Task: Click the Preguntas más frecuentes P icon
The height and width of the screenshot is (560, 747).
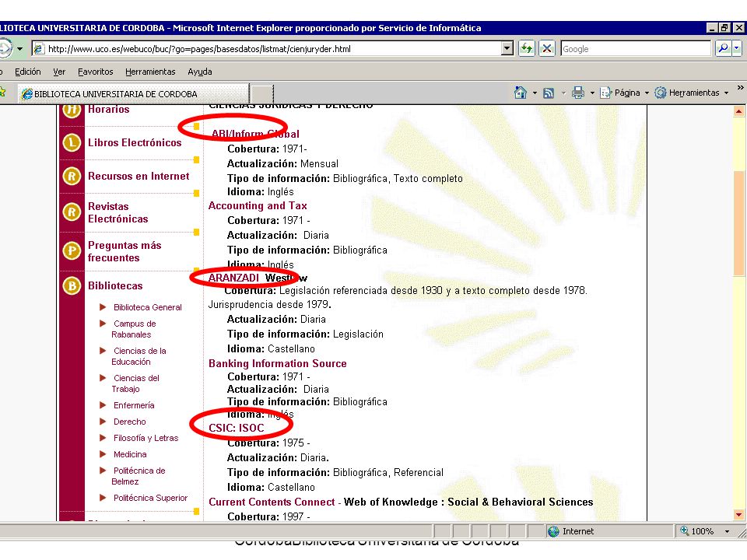Action: point(72,250)
